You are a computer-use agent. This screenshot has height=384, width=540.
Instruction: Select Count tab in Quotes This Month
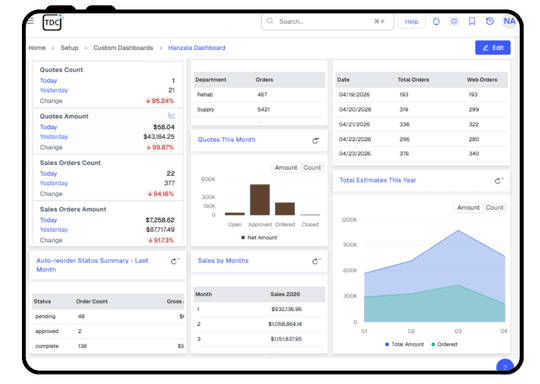click(x=312, y=167)
